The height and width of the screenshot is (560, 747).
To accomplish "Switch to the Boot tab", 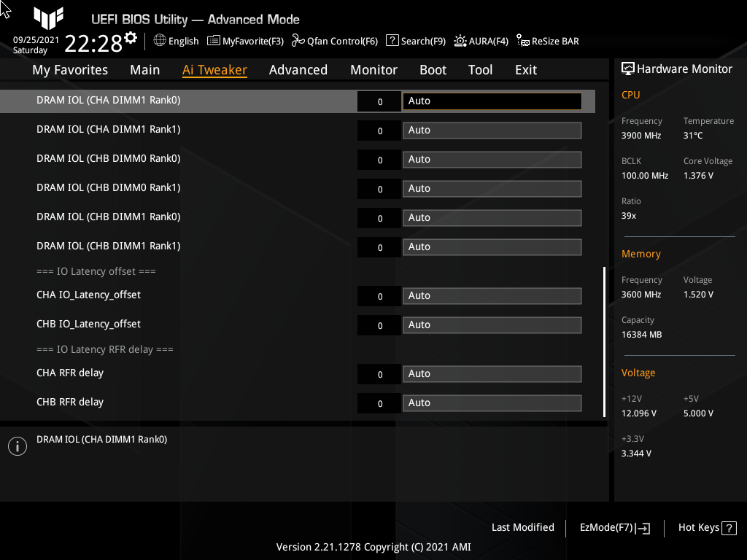I will coord(433,70).
